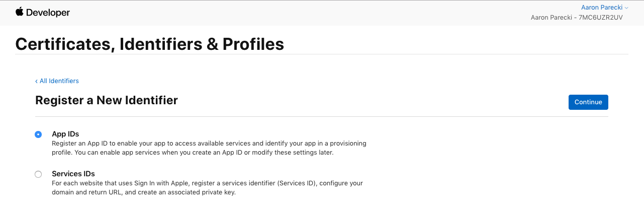
Task: Click the empty gray header bar area
Action: pos(302,13)
